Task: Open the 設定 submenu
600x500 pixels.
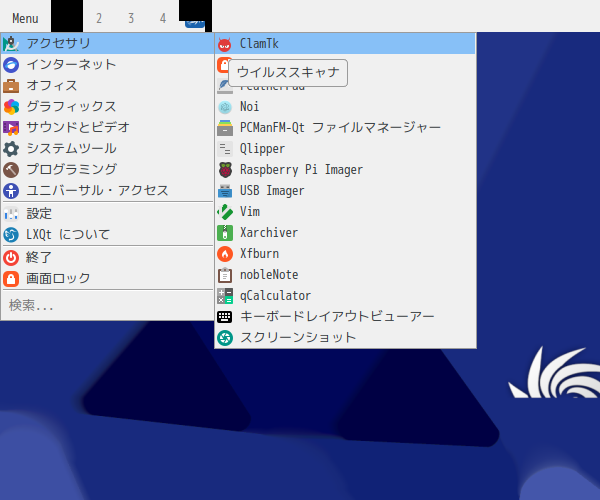Action: pos(107,214)
